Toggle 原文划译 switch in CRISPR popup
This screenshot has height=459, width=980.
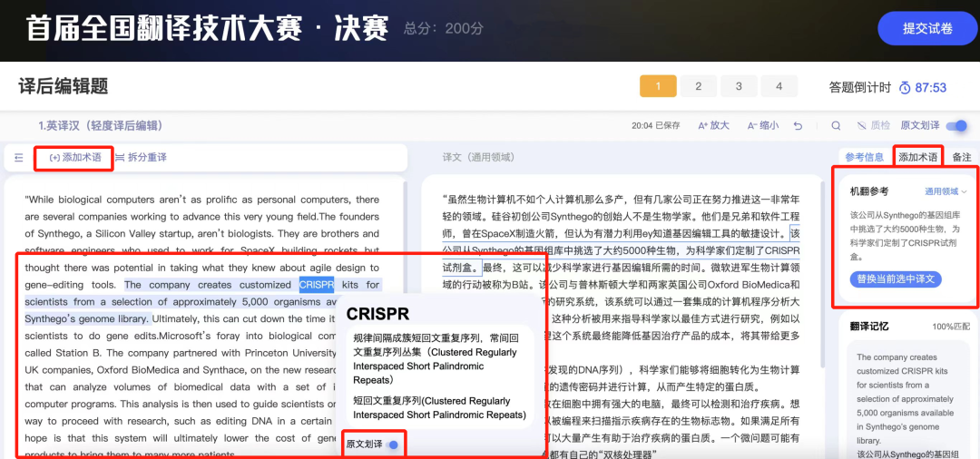point(392,444)
